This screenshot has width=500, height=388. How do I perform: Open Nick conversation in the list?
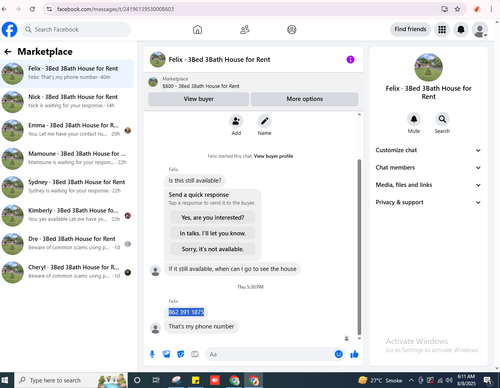(67, 102)
